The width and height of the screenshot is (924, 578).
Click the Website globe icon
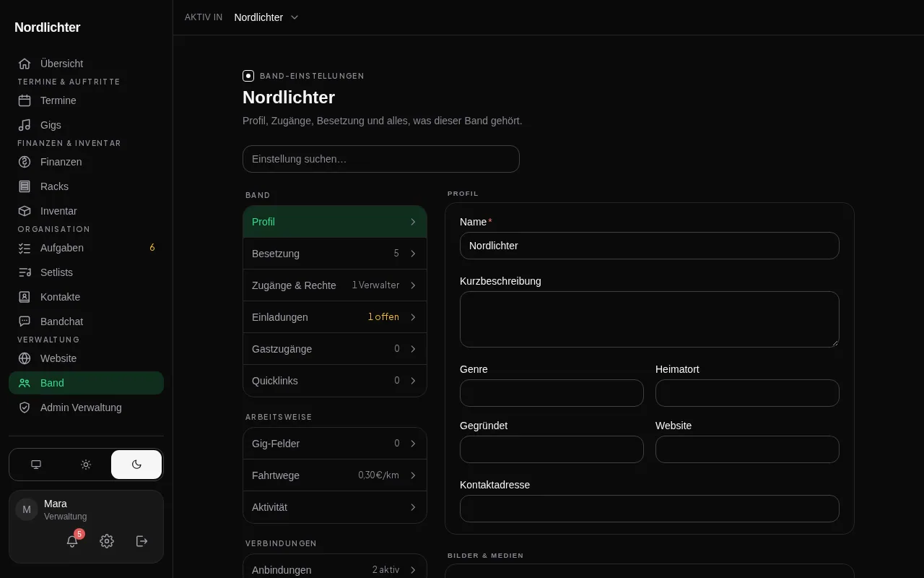(25, 358)
